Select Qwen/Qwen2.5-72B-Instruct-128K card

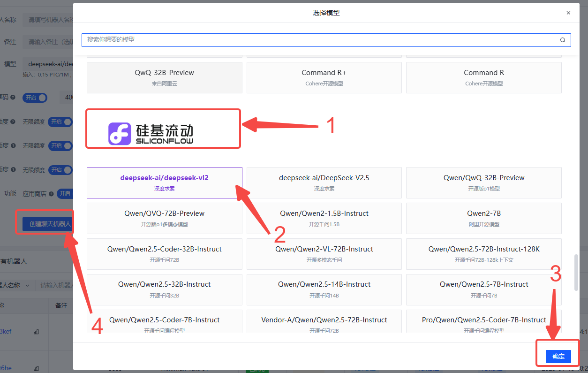pos(484,254)
